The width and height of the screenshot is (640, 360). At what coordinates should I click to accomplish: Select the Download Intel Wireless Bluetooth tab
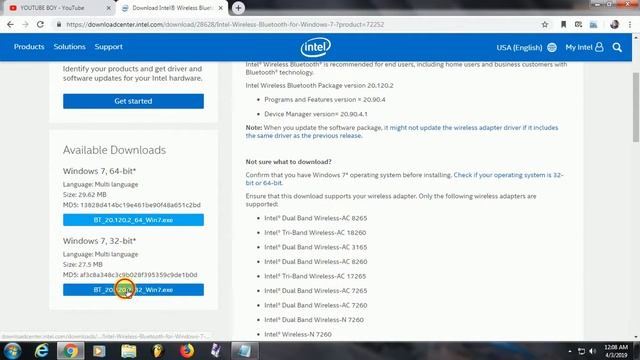coord(171,8)
